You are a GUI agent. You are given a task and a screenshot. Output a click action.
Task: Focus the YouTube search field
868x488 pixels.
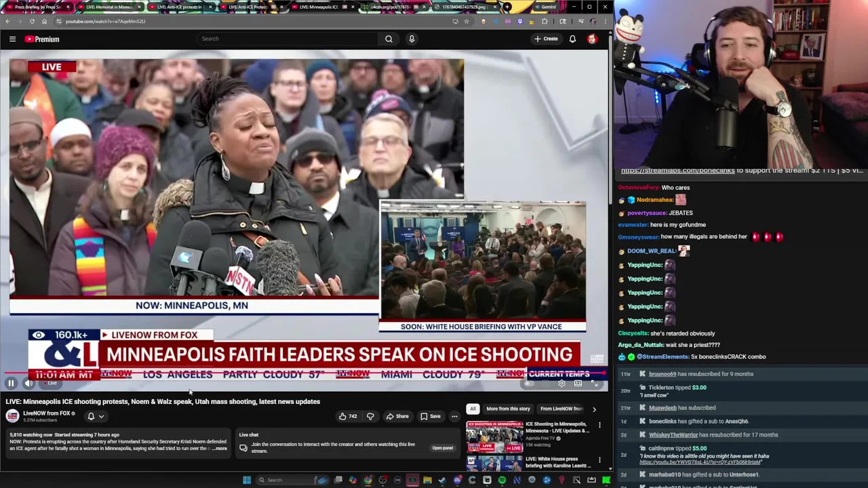287,39
